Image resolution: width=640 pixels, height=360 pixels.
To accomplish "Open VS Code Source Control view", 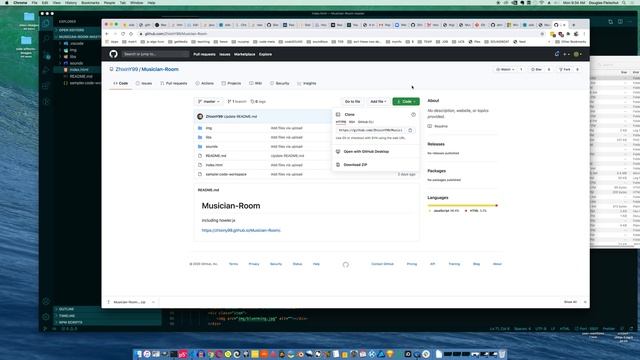I will point(46,55).
